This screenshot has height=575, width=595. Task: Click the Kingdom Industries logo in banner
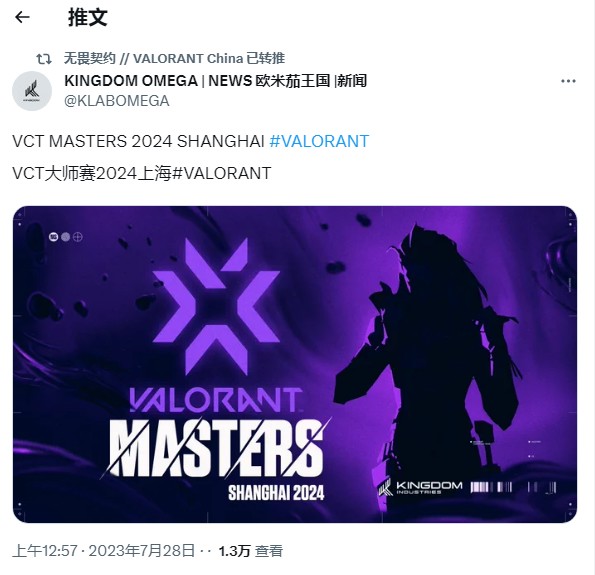[420, 487]
